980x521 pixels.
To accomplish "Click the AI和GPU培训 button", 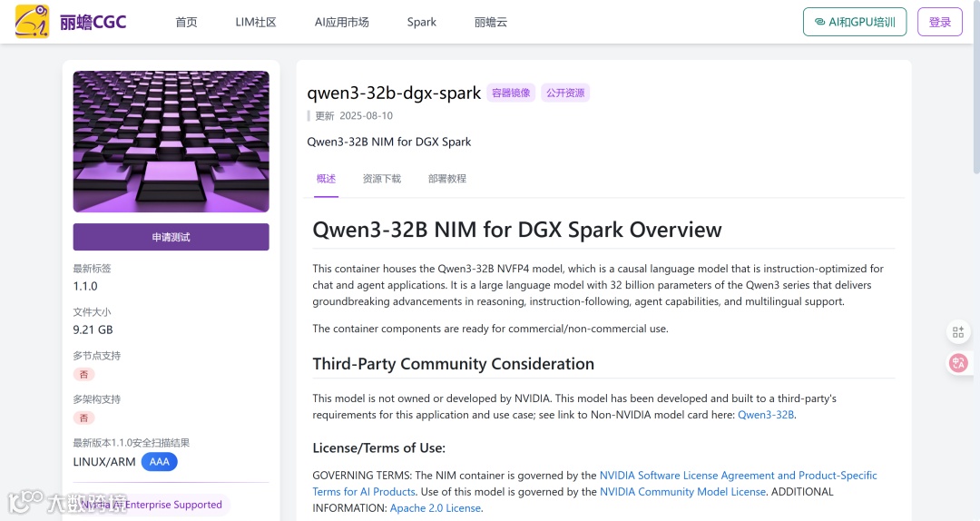I will (855, 22).
